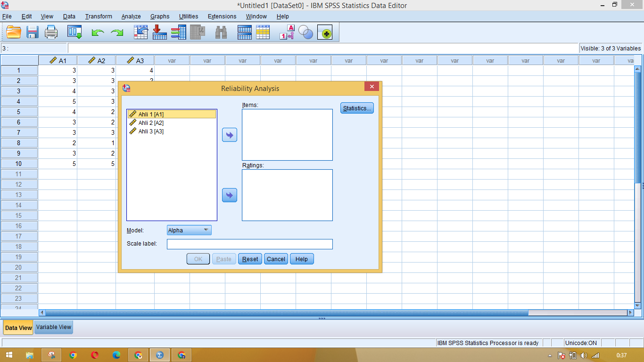Open Recall recently used dialogs icon
Image resolution: width=644 pixels, height=362 pixels.
coord(74,32)
